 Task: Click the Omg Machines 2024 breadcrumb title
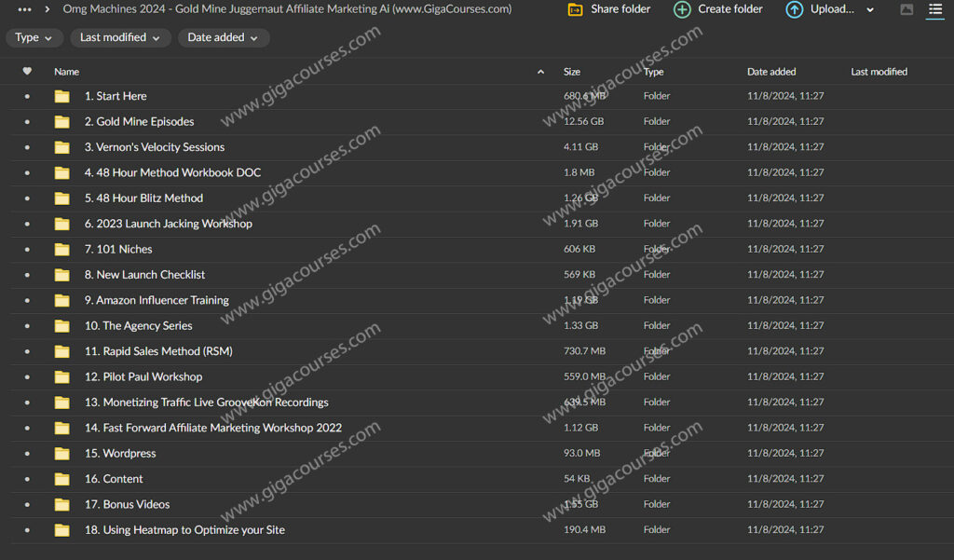(287, 9)
